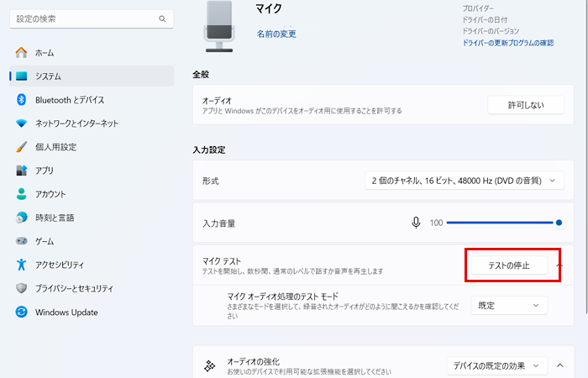Click the 名前の変更 link

point(276,34)
